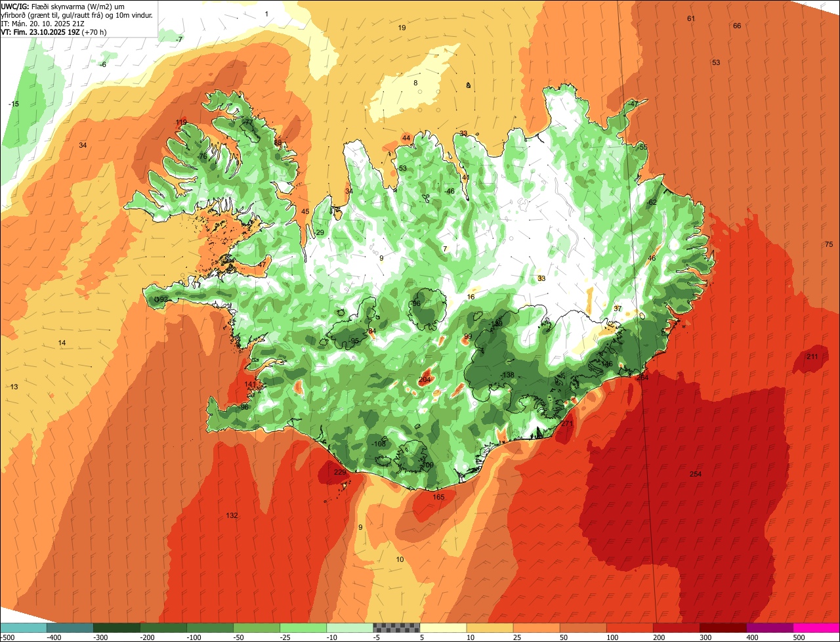This screenshot has width=840, height=642.
Task: Click the flux value -55 on the map
Action: (x=642, y=148)
